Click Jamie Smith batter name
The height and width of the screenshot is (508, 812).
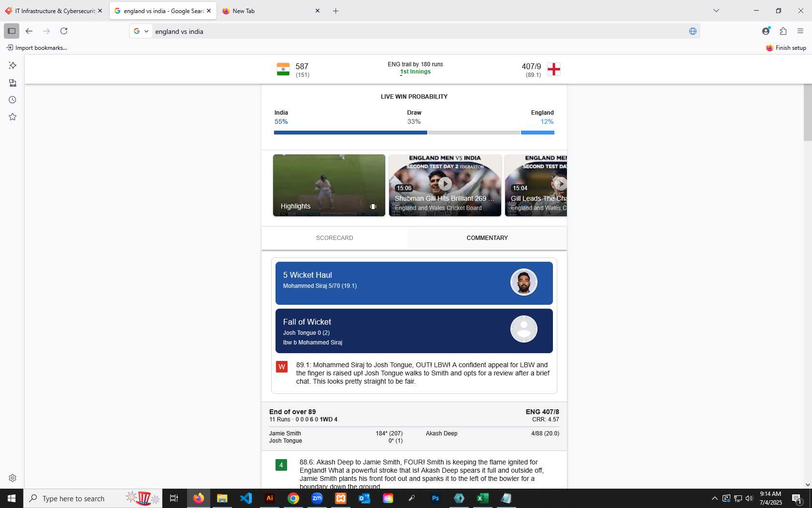click(x=285, y=433)
